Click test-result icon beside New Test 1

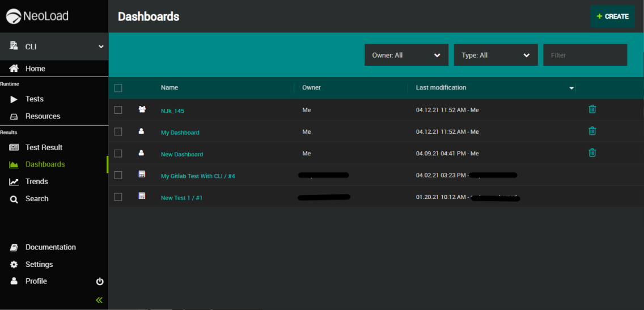(x=142, y=196)
